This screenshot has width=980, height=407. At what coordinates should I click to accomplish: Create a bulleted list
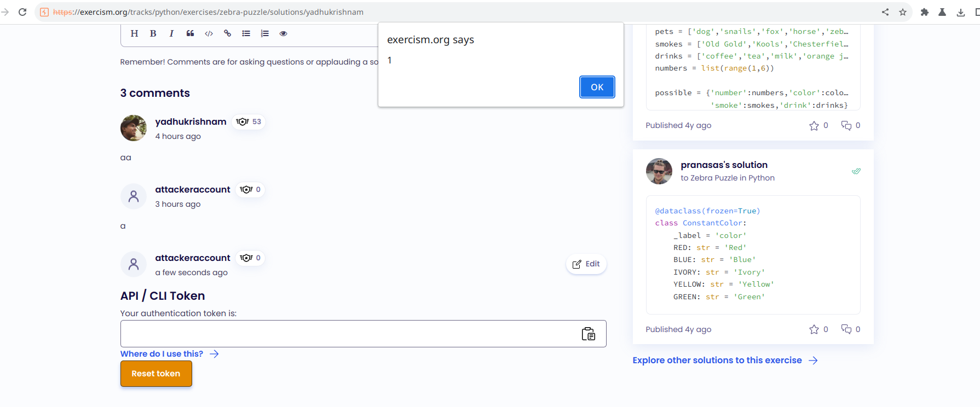click(246, 33)
